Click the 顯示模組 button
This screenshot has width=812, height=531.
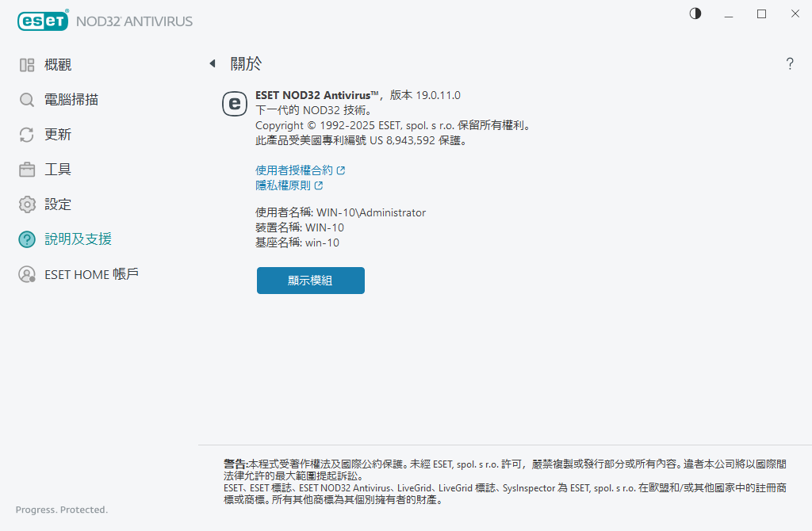point(310,281)
